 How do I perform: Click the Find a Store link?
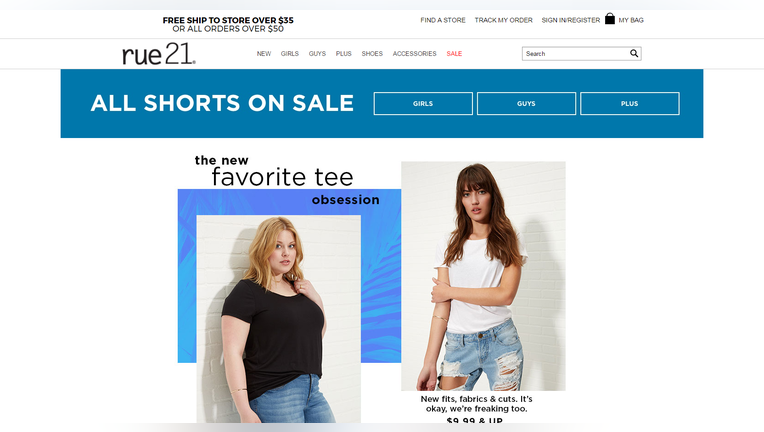pos(443,20)
